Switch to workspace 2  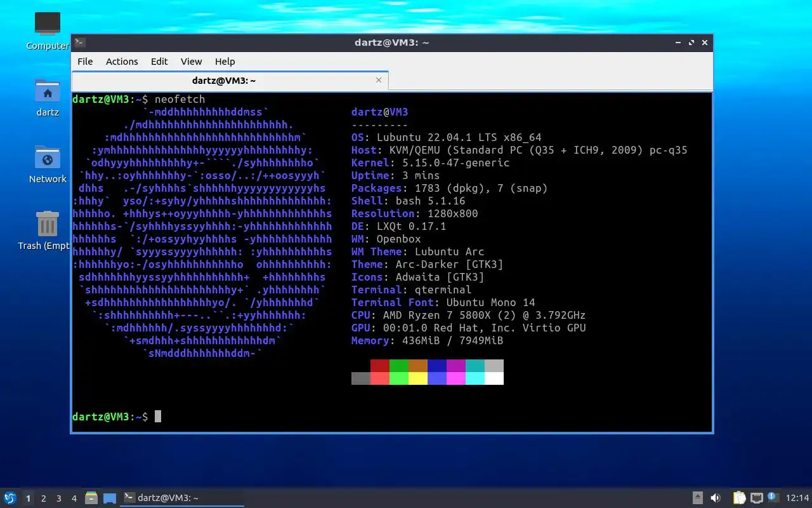click(x=43, y=498)
